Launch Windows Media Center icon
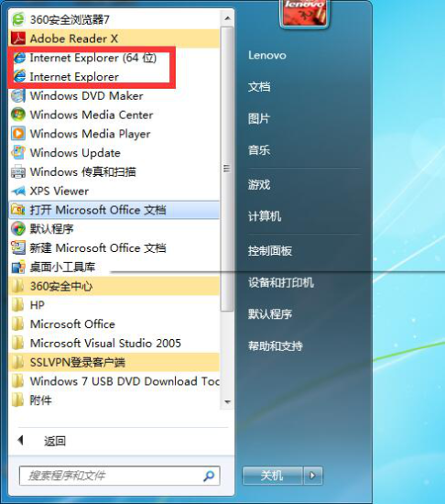The height and width of the screenshot is (504, 445). tap(18, 115)
